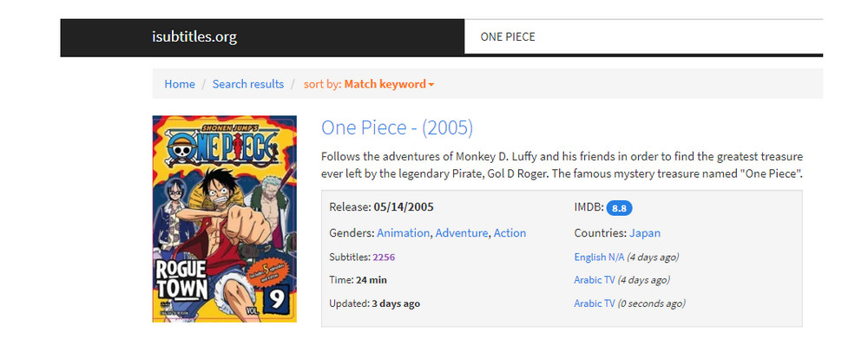Select the Adventure genre link
The width and height of the screenshot is (868, 359).
click(x=463, y=233)
